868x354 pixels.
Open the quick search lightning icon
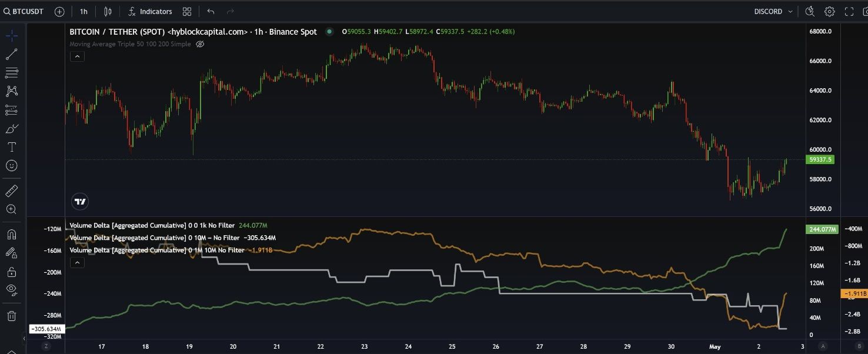click(810, 11)
